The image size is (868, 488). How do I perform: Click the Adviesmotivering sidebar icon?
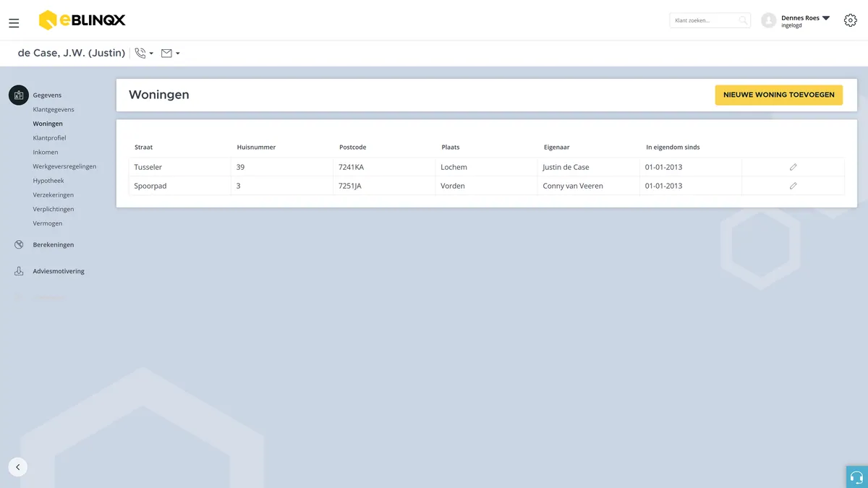(x=19, y=271)
